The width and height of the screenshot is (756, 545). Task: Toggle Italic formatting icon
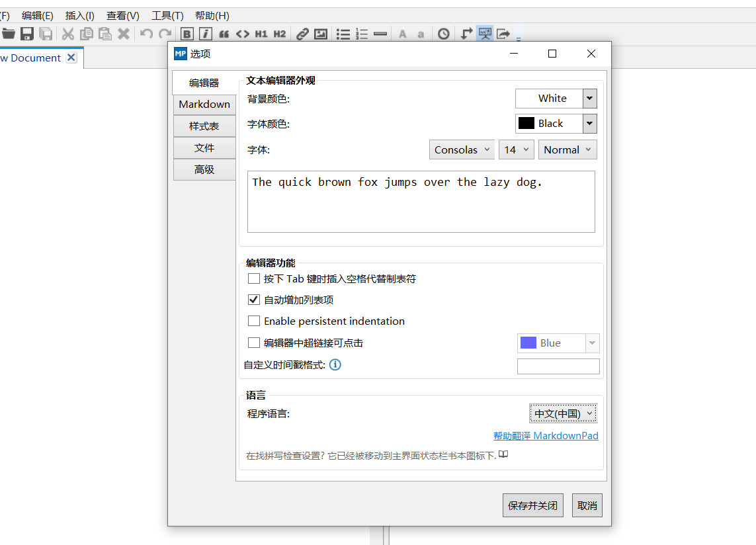tap(206, 34)
